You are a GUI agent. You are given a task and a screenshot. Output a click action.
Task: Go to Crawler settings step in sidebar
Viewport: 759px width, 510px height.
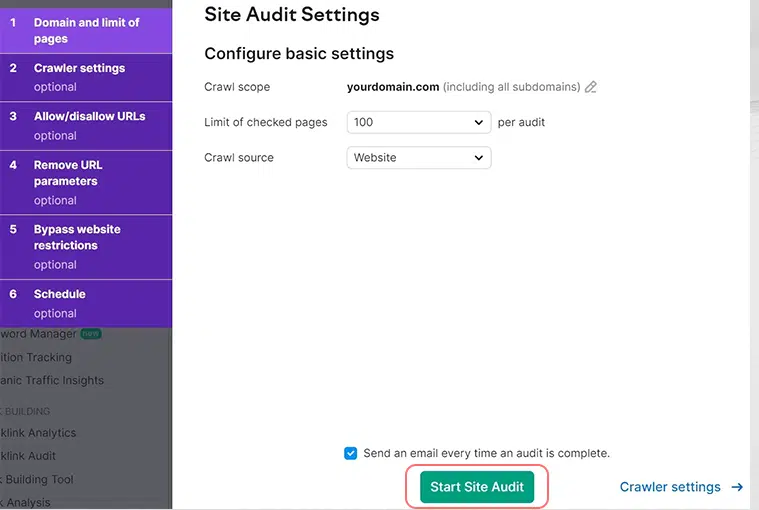[86, 77]
